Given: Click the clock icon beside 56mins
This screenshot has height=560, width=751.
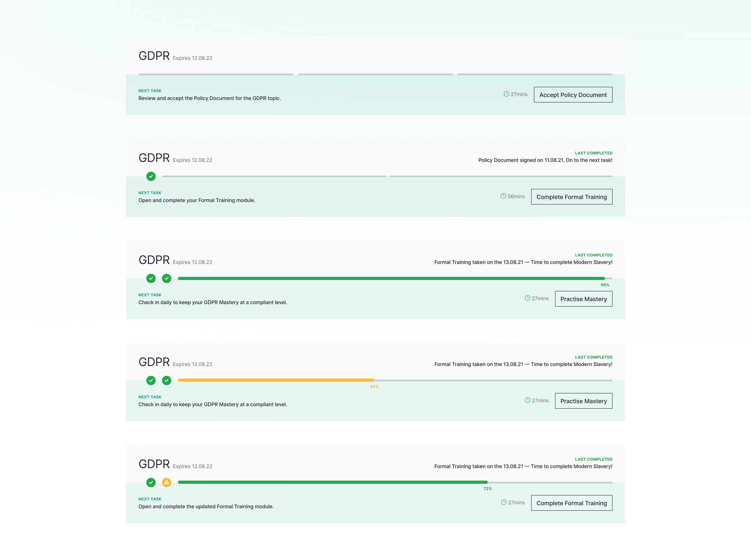Looking at the screenshot, I should 503,196.
